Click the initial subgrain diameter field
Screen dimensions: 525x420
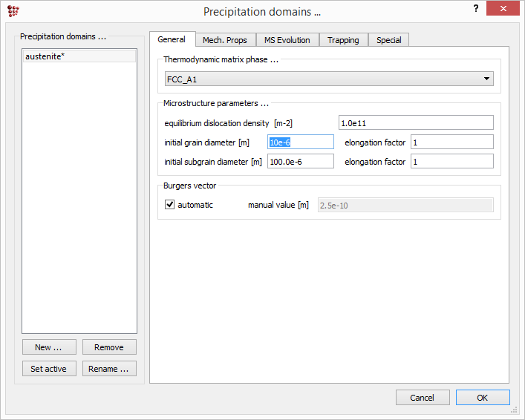click(x=300, y=162)
